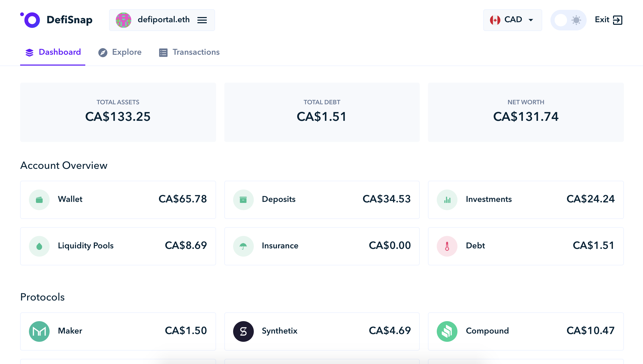Click the Deposits box icon

tap(243, 200)
